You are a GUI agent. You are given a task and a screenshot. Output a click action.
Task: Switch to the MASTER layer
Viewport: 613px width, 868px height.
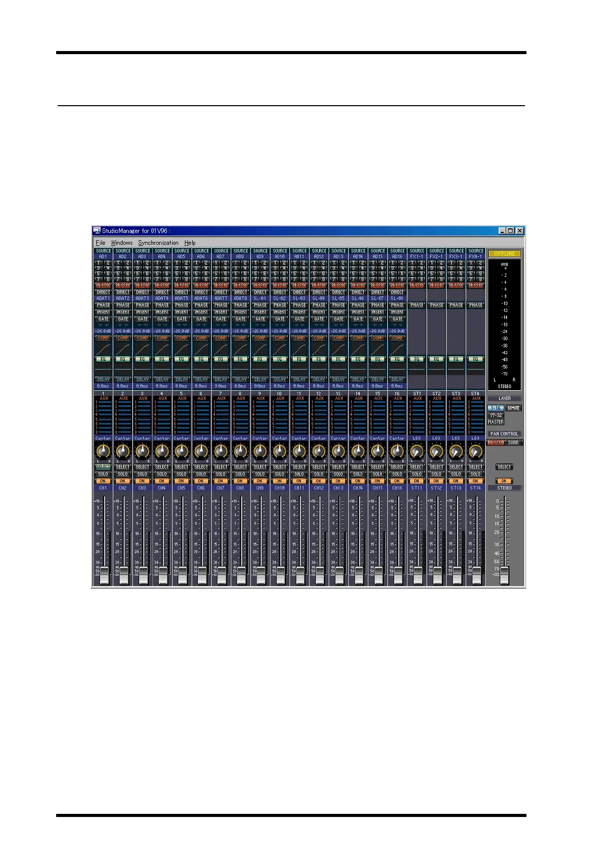click(x=496, y=422)
